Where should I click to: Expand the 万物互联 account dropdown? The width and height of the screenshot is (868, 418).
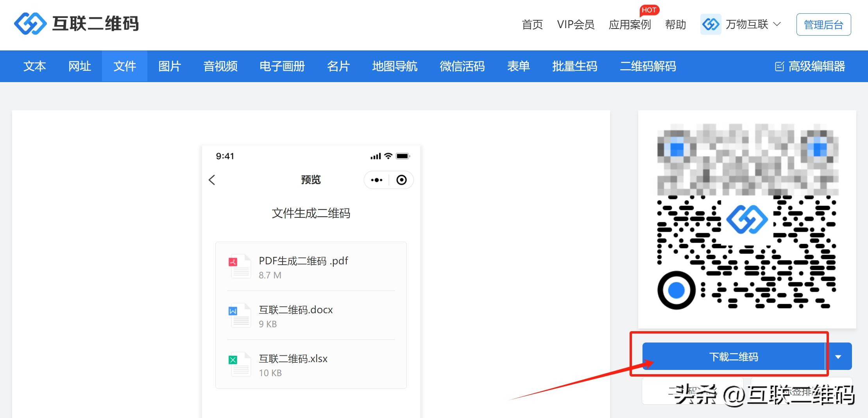pyautogui.click(x=777, y=24)
